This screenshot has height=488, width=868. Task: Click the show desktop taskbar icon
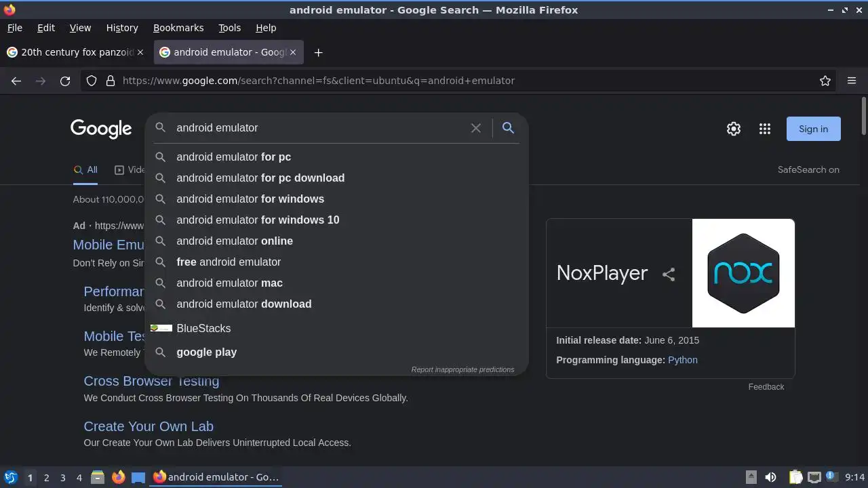tap(138, 477)
